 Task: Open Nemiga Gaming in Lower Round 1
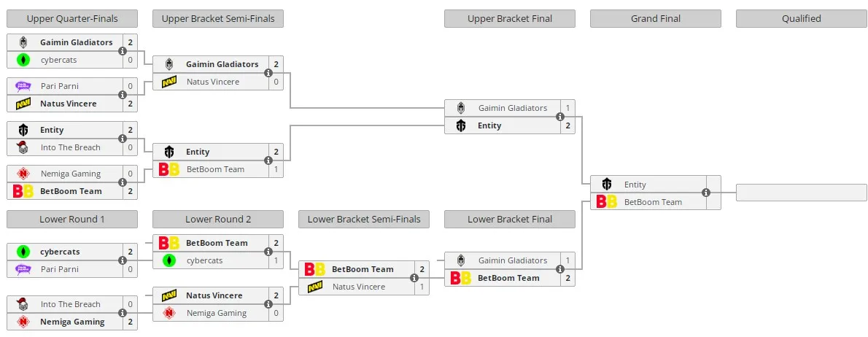tap(72, 322)
